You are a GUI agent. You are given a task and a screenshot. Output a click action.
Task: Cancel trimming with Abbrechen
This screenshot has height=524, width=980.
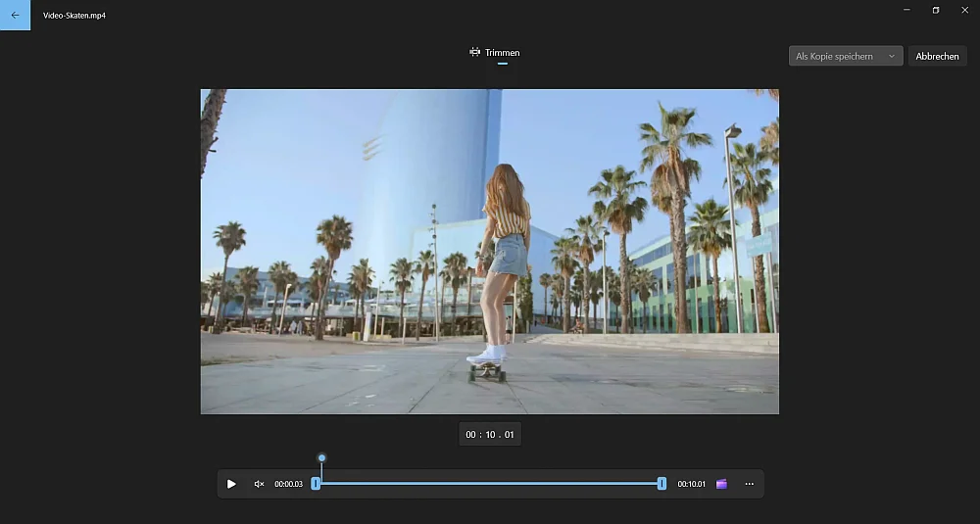pyautogui.click(x=937, y=56)
